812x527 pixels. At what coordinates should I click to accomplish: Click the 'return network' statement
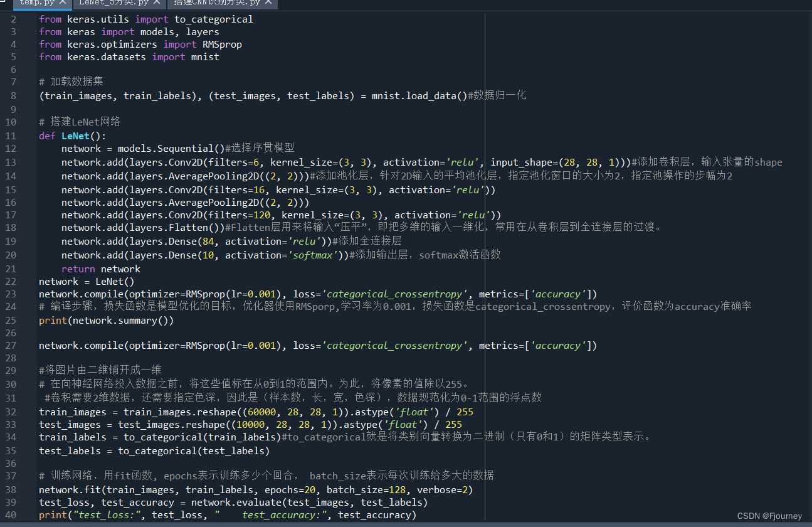click(101, 269)
